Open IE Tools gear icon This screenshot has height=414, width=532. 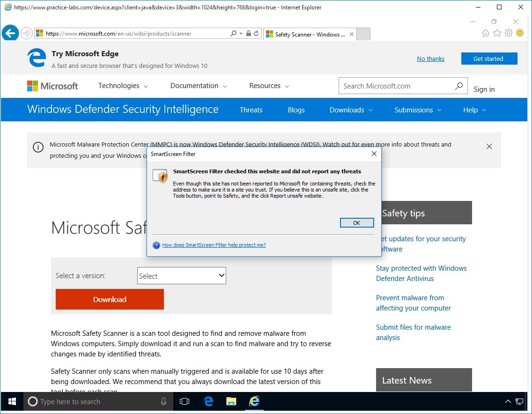[x=509, y=33]
